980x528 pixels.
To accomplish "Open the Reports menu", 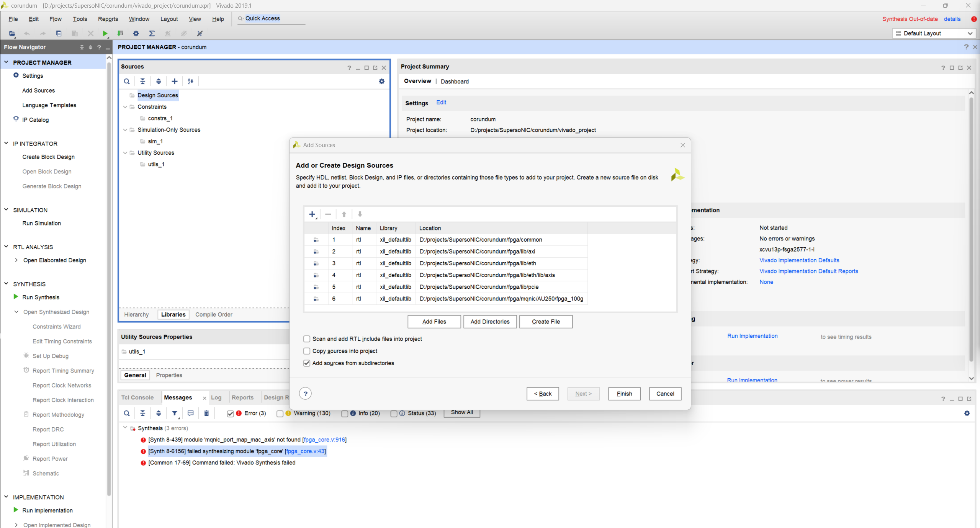I will point(108,19).
